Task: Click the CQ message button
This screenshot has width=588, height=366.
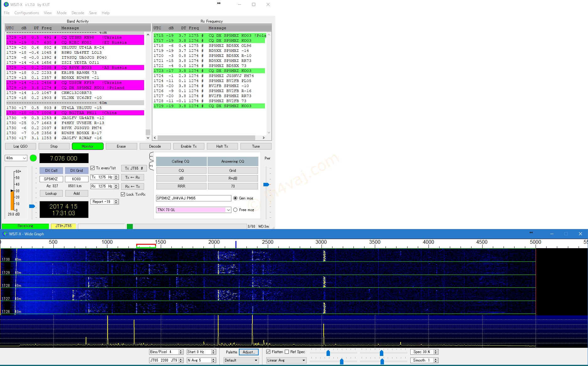Action: [x=181, y=171]
